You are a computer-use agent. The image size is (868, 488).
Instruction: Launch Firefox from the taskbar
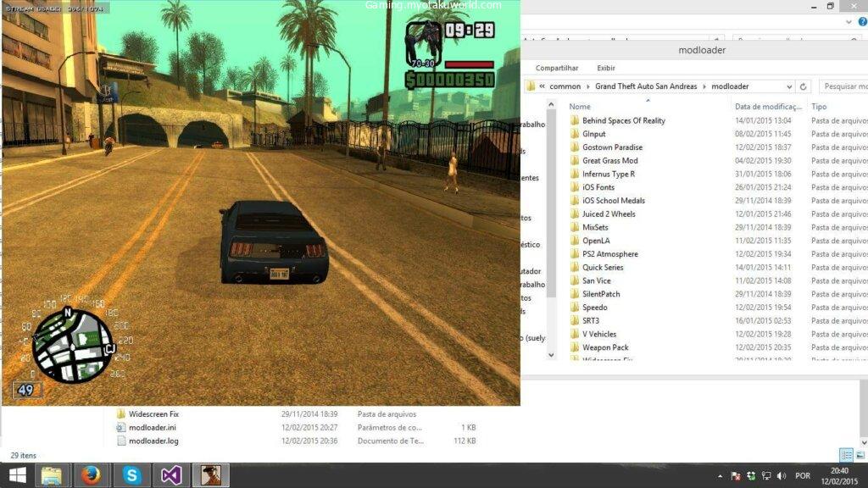click(x=91, y=475)
